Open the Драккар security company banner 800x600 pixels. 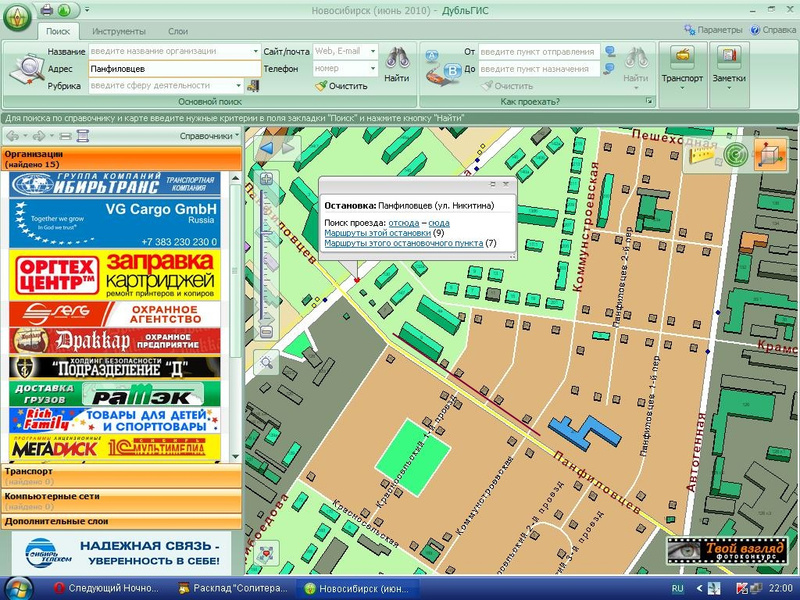115,340
